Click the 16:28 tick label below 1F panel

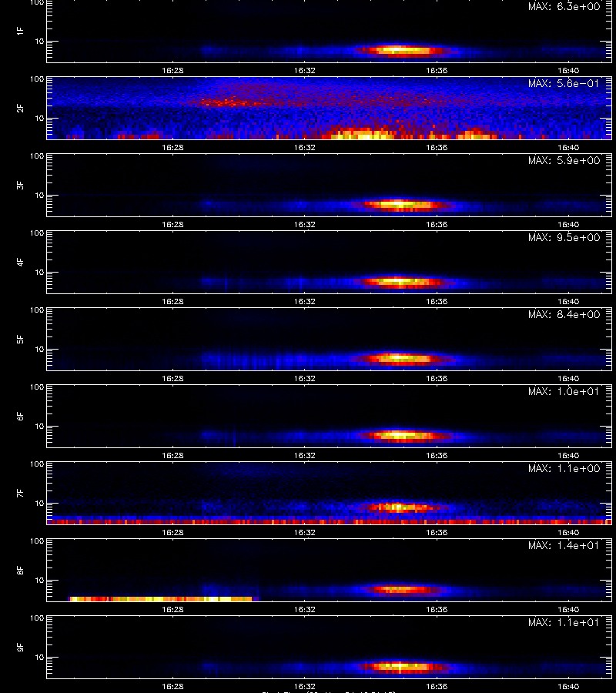tap(172, 70)
